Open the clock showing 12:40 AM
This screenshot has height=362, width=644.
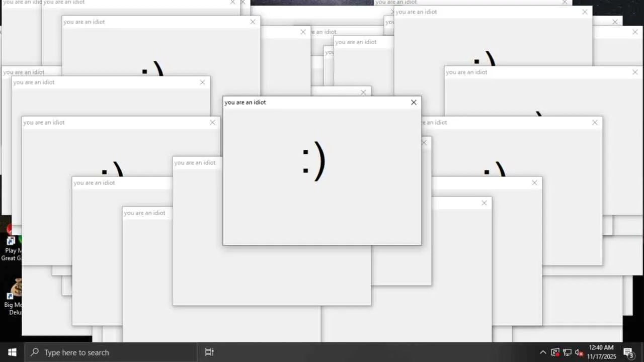(601, 352)
